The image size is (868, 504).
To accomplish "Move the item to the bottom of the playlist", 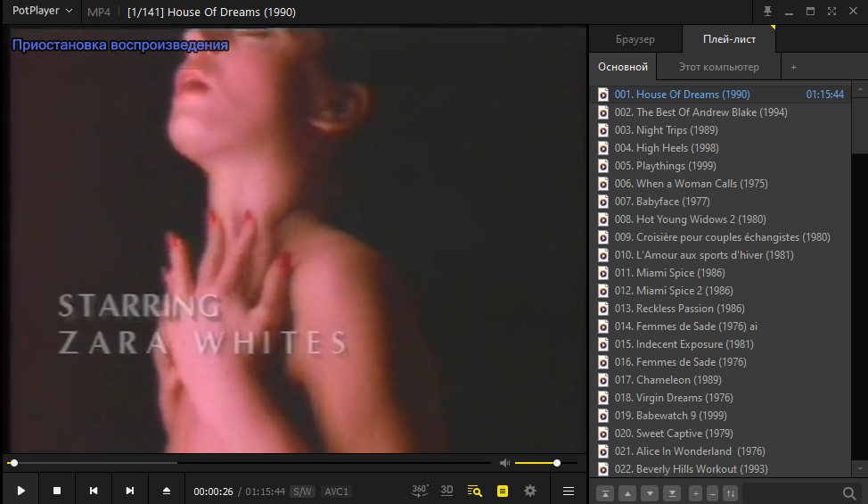I will pos(672,493).
